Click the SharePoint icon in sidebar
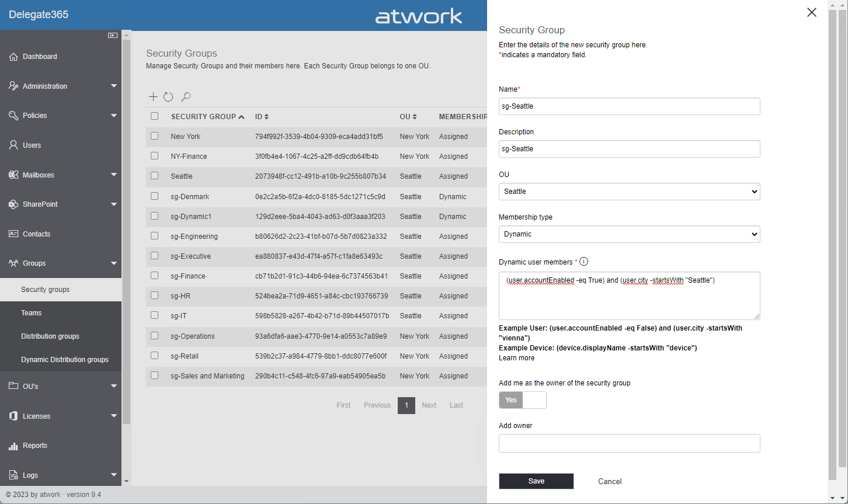Image resolution: width=848 pixels, height=504 pixels. [13, 204]
